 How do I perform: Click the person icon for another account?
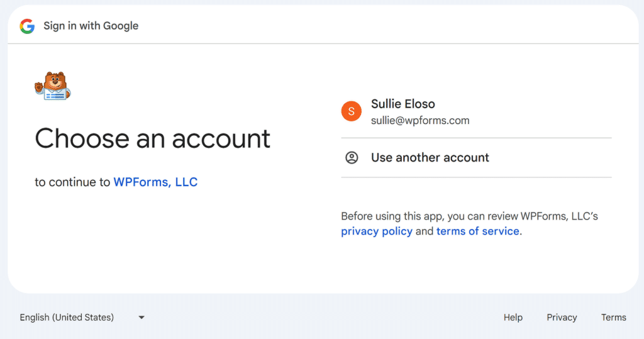(352, 158)
